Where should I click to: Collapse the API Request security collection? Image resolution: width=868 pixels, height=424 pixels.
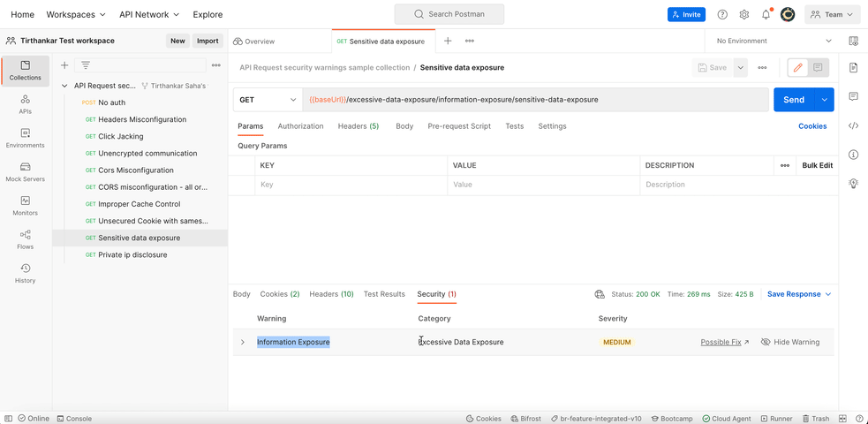64,86
